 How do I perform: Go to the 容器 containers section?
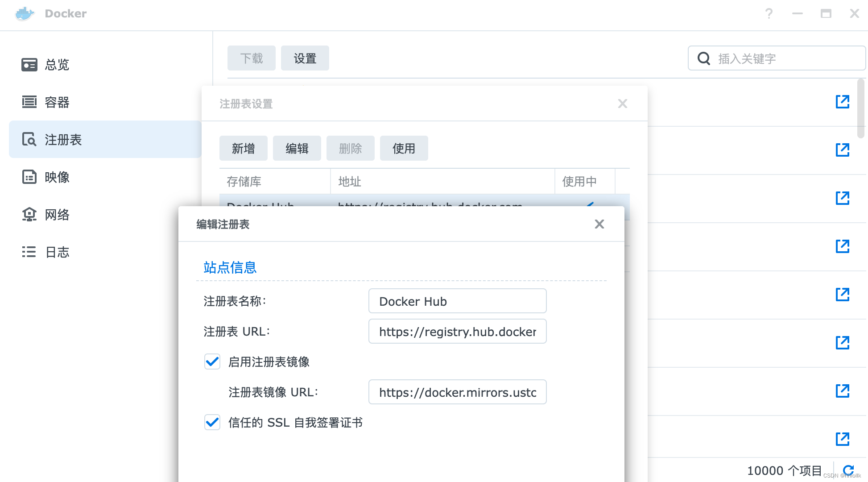coord(57,102)
